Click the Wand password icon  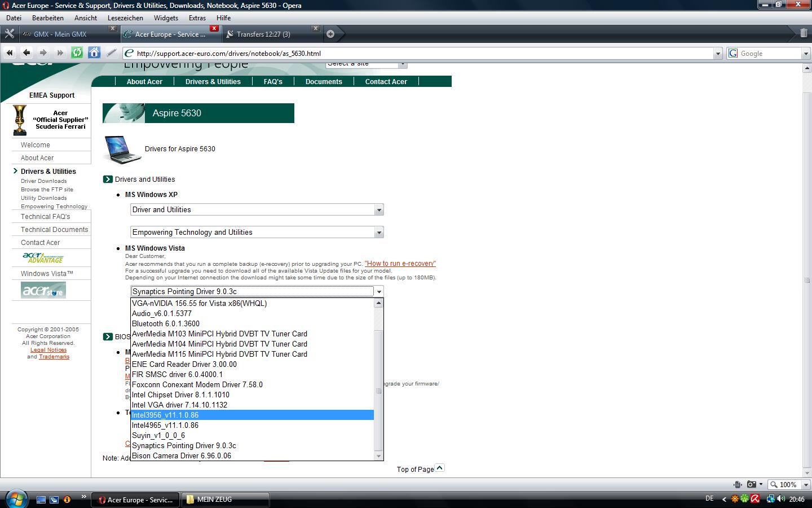(111, 53)
